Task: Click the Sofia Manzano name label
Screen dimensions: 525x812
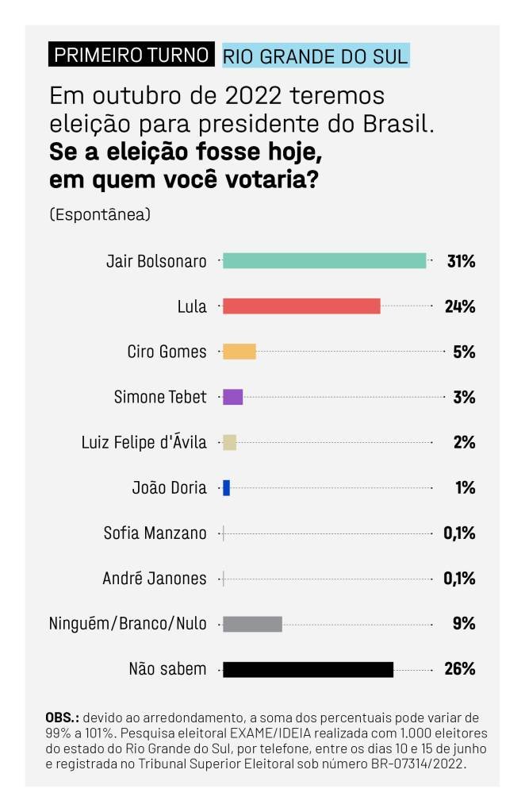Action: [155, 533]
